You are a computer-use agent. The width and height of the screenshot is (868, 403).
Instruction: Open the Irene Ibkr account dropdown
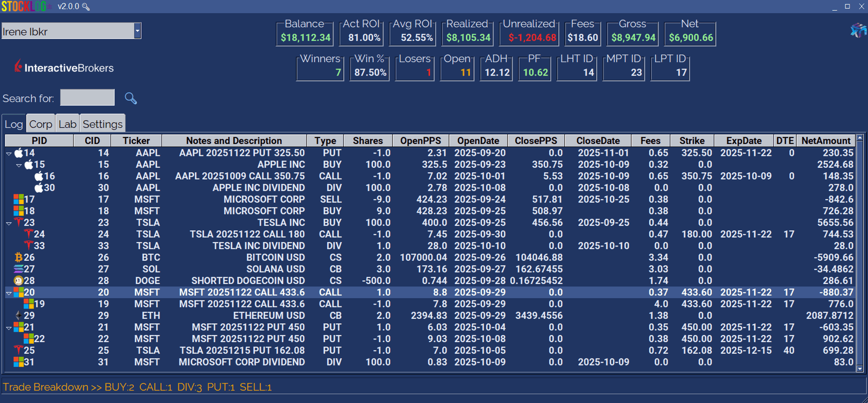pyautogui.click(x=137, y=31)
